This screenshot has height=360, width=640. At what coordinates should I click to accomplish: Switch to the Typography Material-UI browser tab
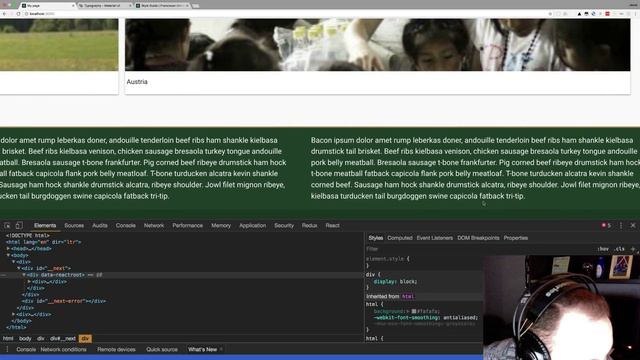[105, 6]
